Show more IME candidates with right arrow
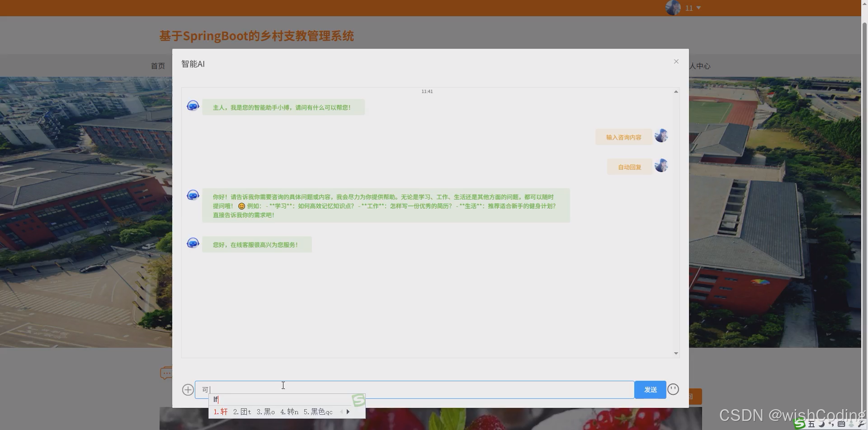 [348, 411]
